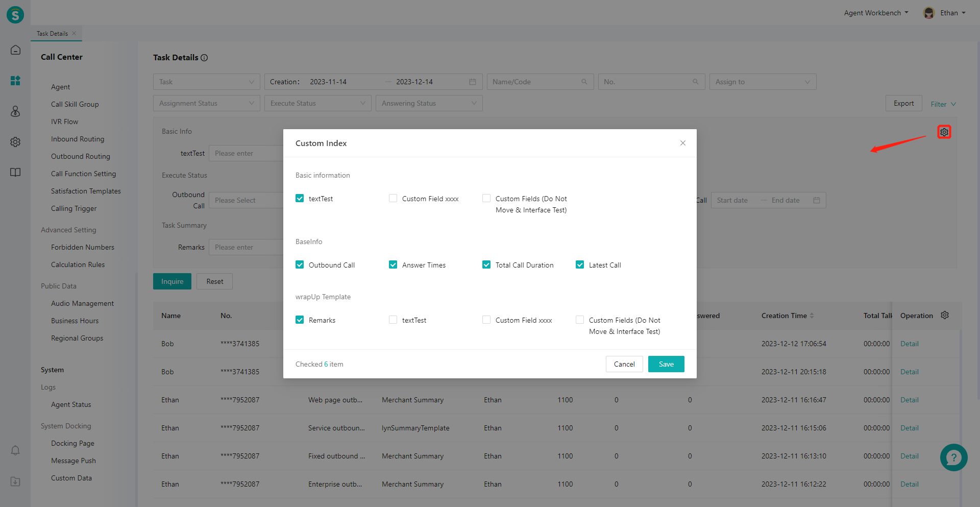Open the help question mark bubble
980x507 pixels.
click(x=953, y=457)
